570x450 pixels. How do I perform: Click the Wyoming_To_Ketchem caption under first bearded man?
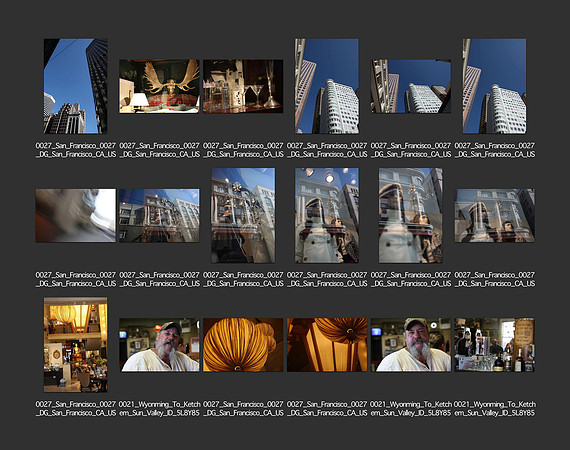tap(160, 409)
